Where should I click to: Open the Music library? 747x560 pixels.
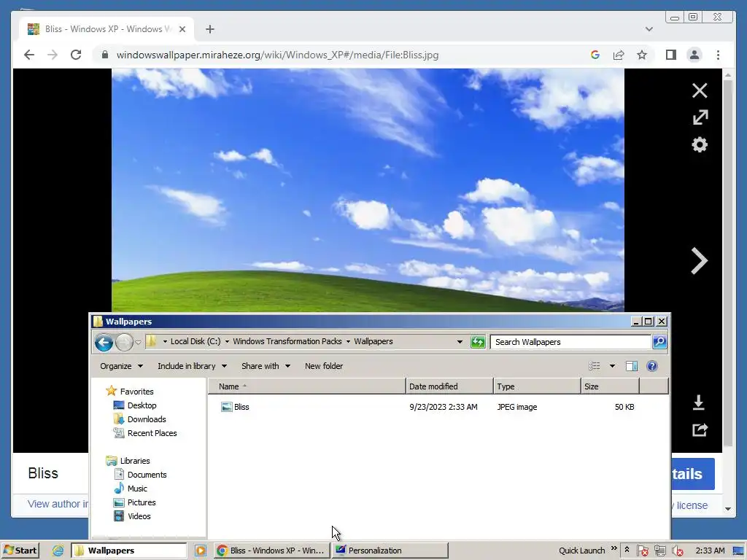coord(137,488)
